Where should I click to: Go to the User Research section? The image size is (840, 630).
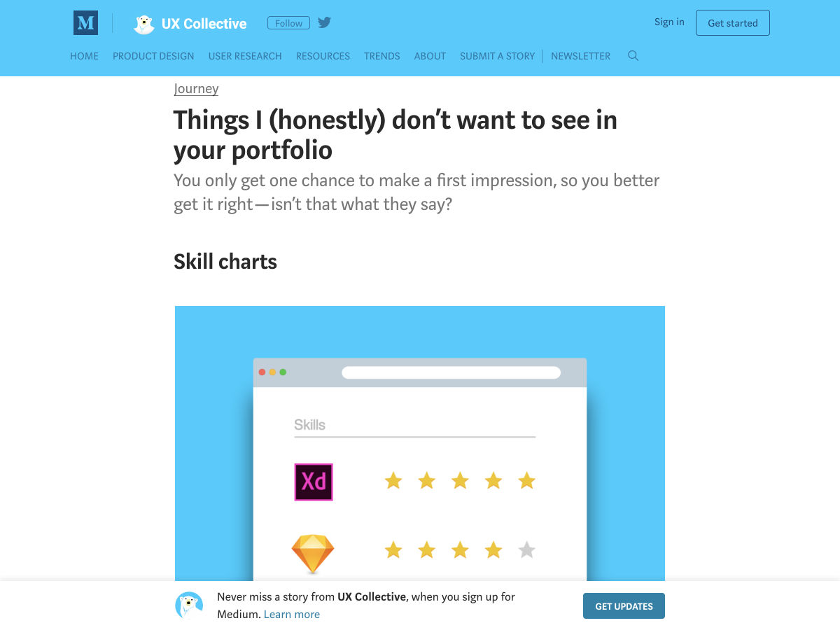click(x=245, y=56)
